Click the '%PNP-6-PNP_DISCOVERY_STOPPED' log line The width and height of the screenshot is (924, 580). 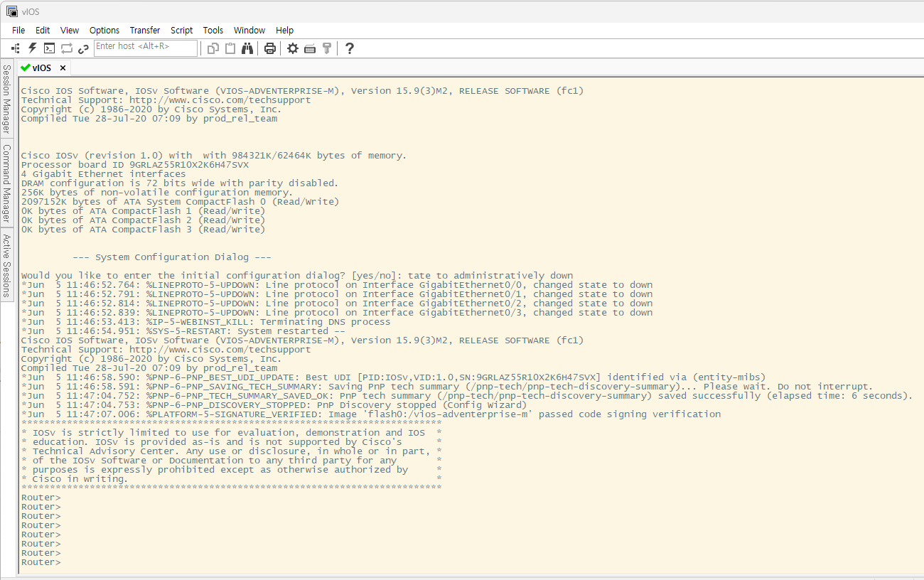point(274,405)
